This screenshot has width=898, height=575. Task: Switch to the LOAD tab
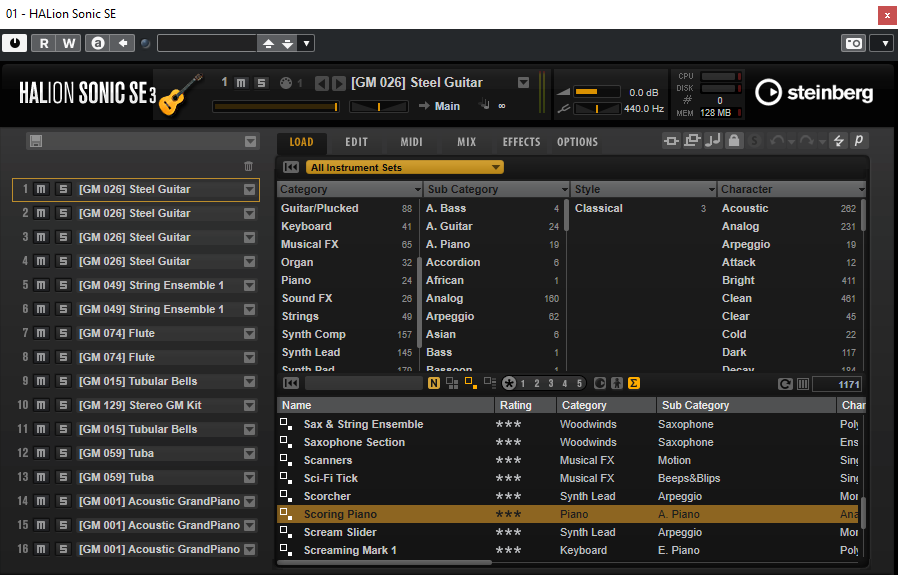click(301, 142)
